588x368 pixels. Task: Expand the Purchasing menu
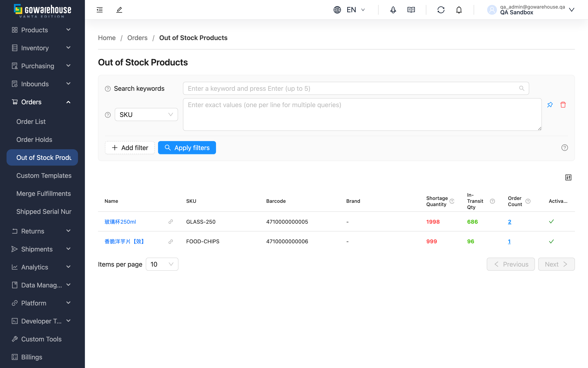click(42, 66)
